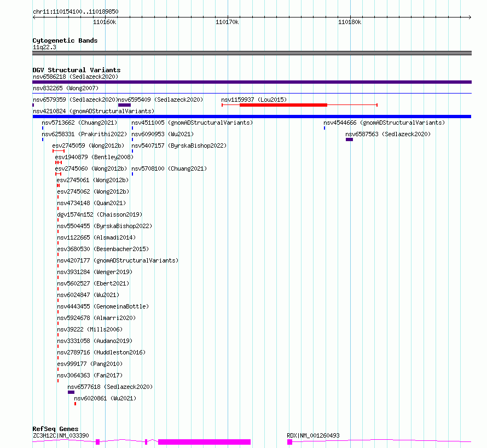Select the purple nsv6587563 variant glyph

tap(350, 139)
